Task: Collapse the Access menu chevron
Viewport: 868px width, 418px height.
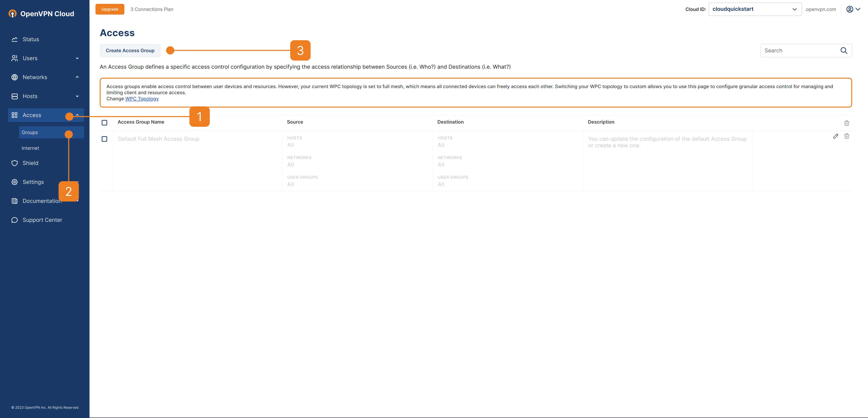Action: pyautogui.click(x=78, y=115)
